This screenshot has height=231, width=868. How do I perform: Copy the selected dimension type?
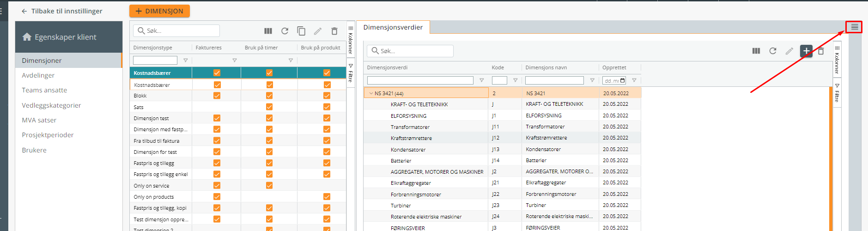[301, 31]
